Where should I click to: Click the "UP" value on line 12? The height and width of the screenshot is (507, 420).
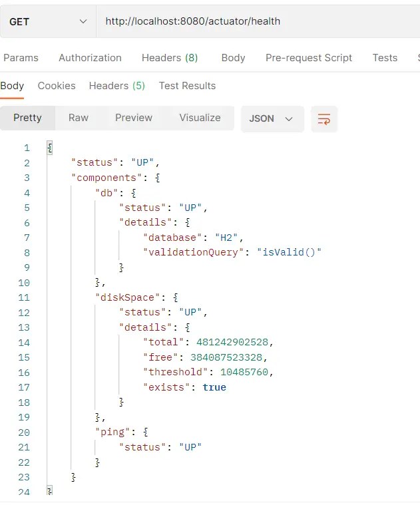coord(190,312)
